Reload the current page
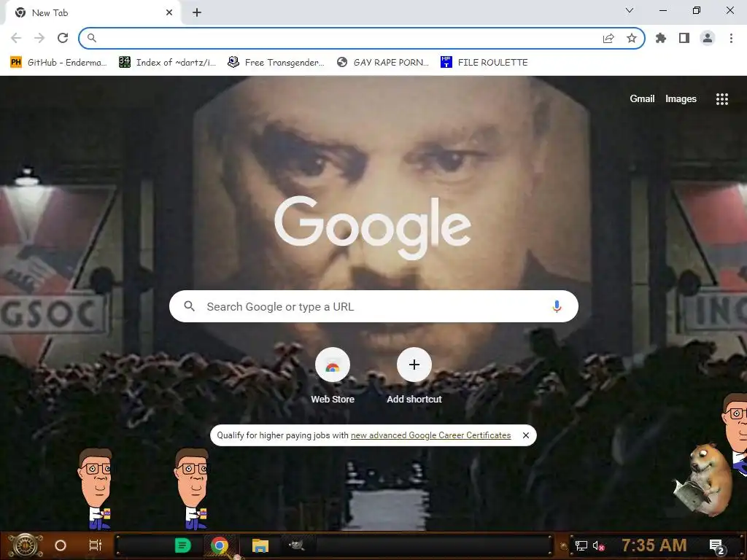The width and height of the screenshot is (747, 560). pyautogui.click(x=63, y=38)
